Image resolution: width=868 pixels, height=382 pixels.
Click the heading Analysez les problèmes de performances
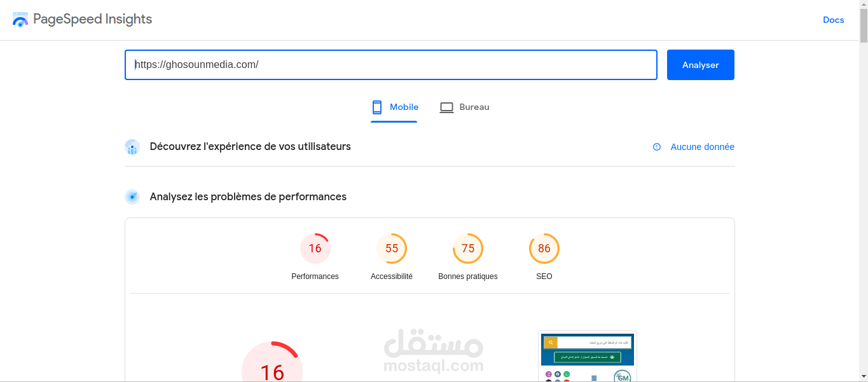248,197
